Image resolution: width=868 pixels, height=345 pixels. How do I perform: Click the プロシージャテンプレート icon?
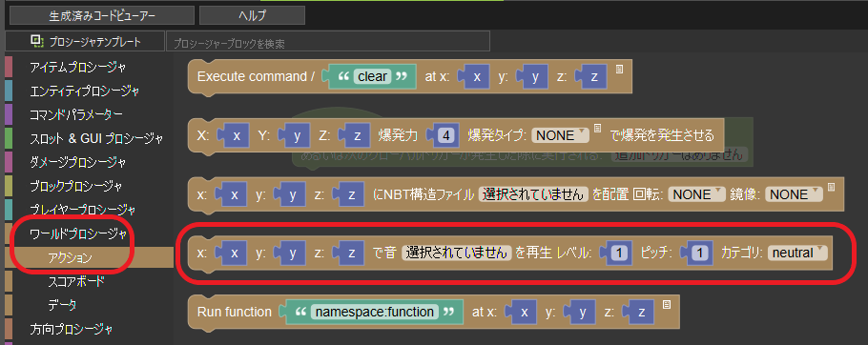(37, 41)
